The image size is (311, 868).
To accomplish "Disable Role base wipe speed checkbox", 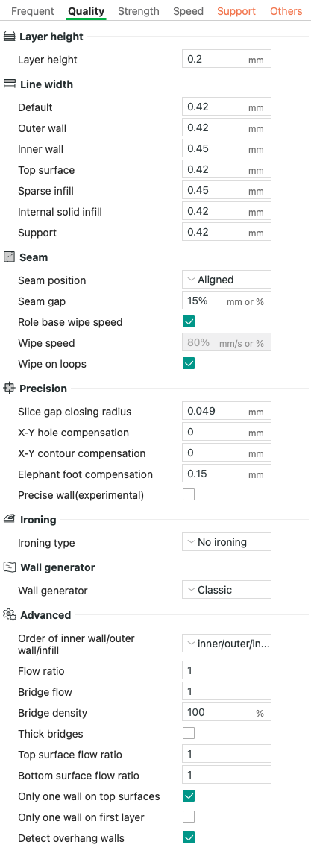I will (189, 321).
